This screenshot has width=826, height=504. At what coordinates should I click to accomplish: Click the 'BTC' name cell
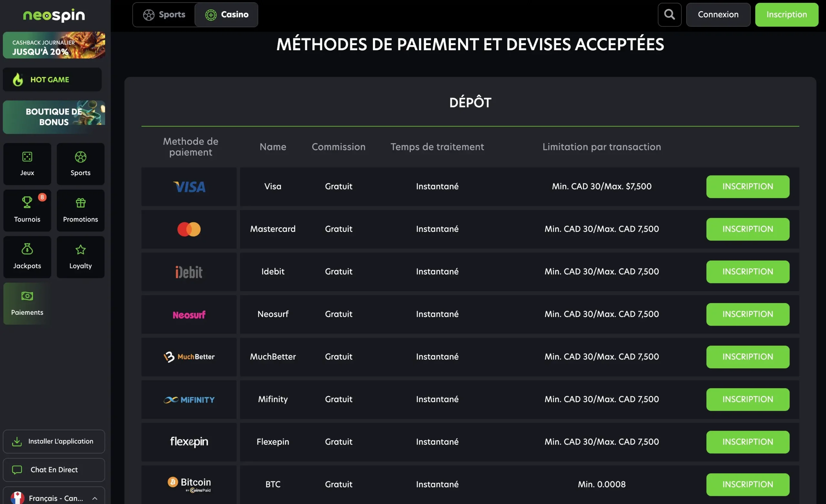click(x=273, y=484)
